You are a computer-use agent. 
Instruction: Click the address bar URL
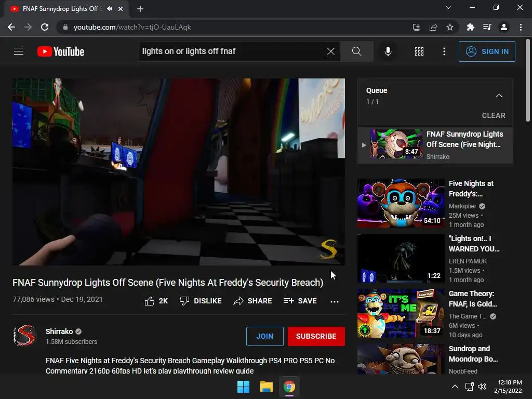tap(132, 27)
